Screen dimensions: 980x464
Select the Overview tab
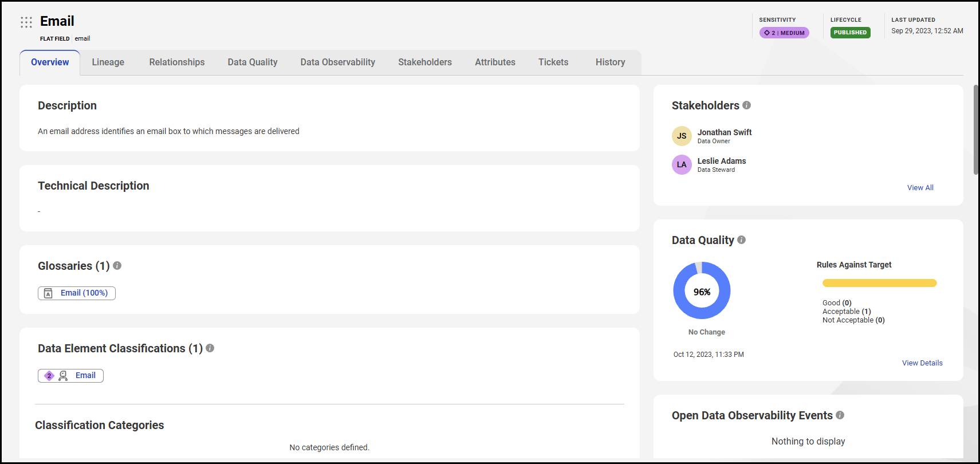pos(50,62)
